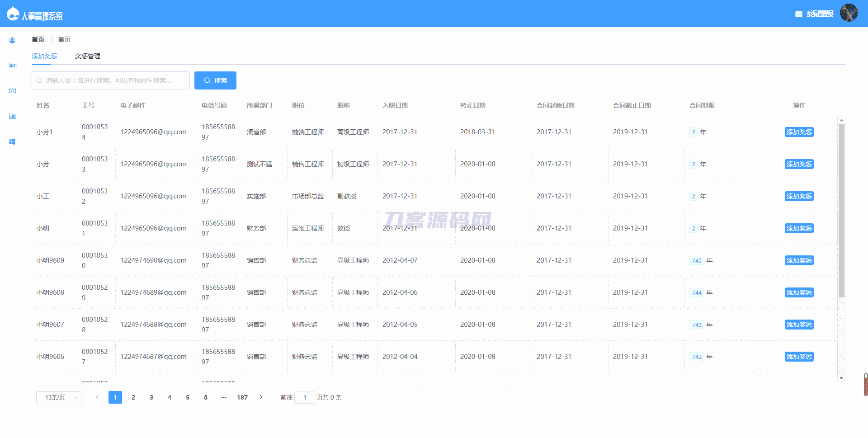Screen dimensions: 868x438
Task: Click 添加奖惩 for 小明9608
Action: tap(799, 292)
